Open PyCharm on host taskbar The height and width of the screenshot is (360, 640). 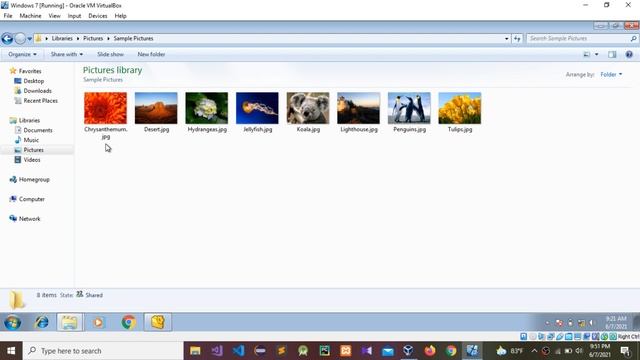(324, 351)
